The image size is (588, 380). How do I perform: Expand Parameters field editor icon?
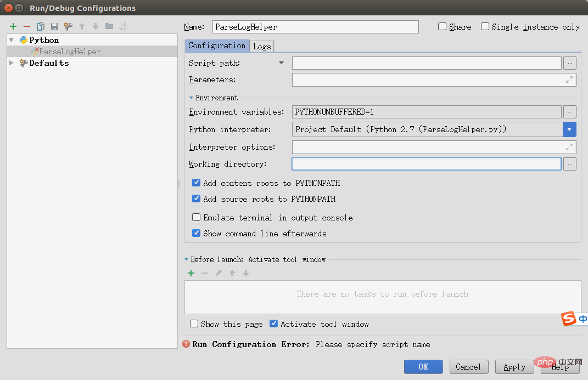569,80
